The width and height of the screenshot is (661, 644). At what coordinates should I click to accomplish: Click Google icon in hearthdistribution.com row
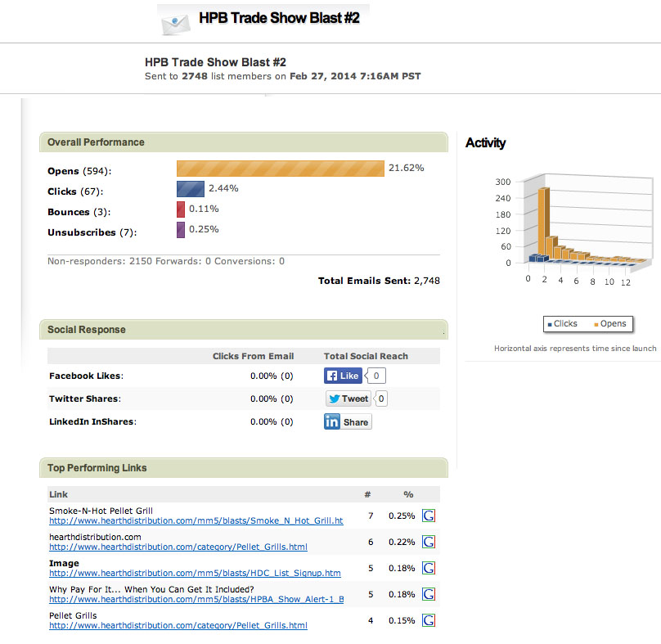click(x=429, y=542)
